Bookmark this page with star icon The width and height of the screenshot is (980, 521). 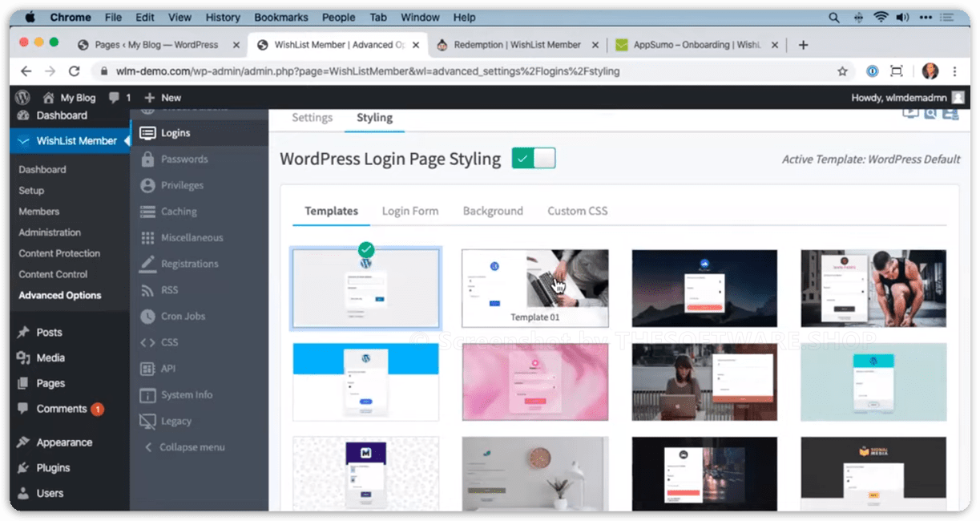point(842,71)
